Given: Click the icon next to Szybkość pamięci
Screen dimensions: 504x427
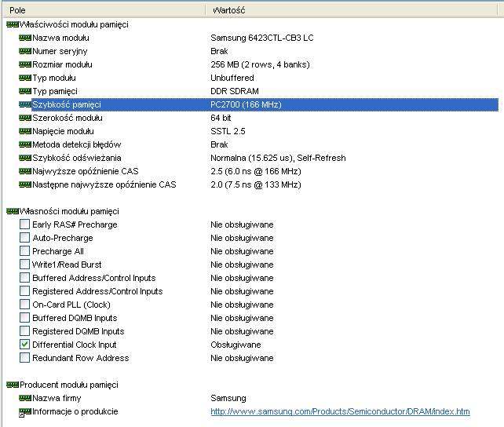Looking at the screenshot, I should tap(25, 104).
